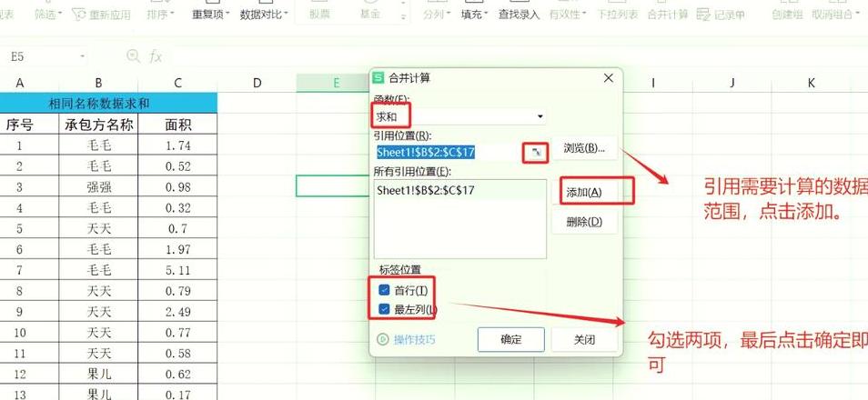
Task: Click the 确定 button
Action: pos(511,339)
